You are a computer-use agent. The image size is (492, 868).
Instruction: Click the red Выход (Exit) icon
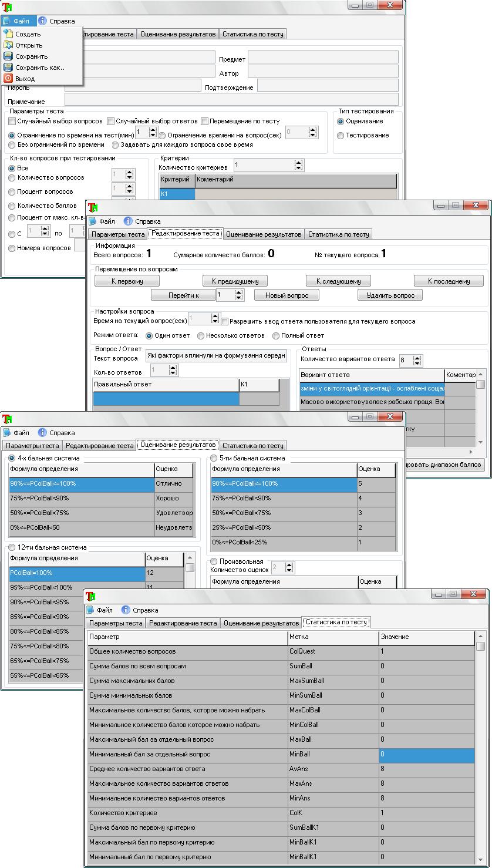pos(8,79)
